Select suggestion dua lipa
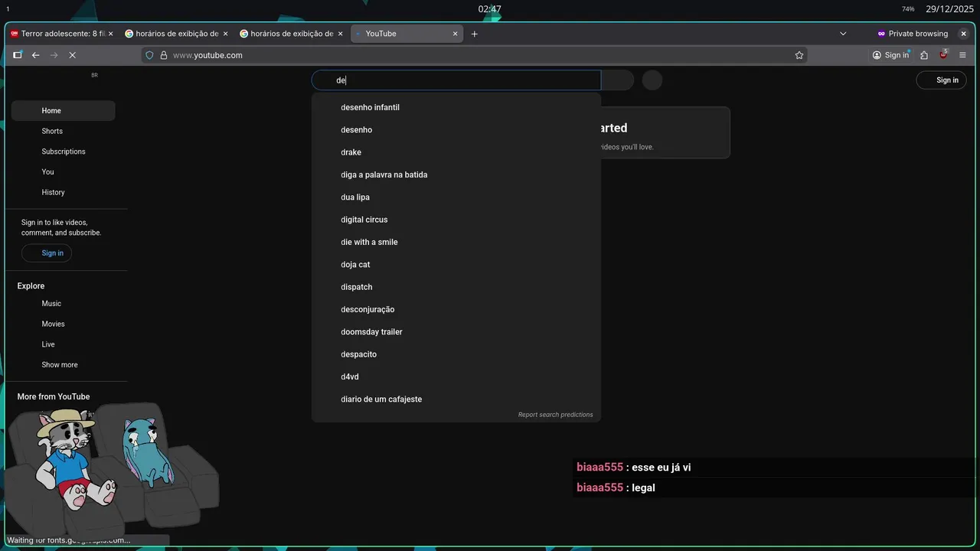The height and width of the screenshot is (551, 980). (456, 197)
